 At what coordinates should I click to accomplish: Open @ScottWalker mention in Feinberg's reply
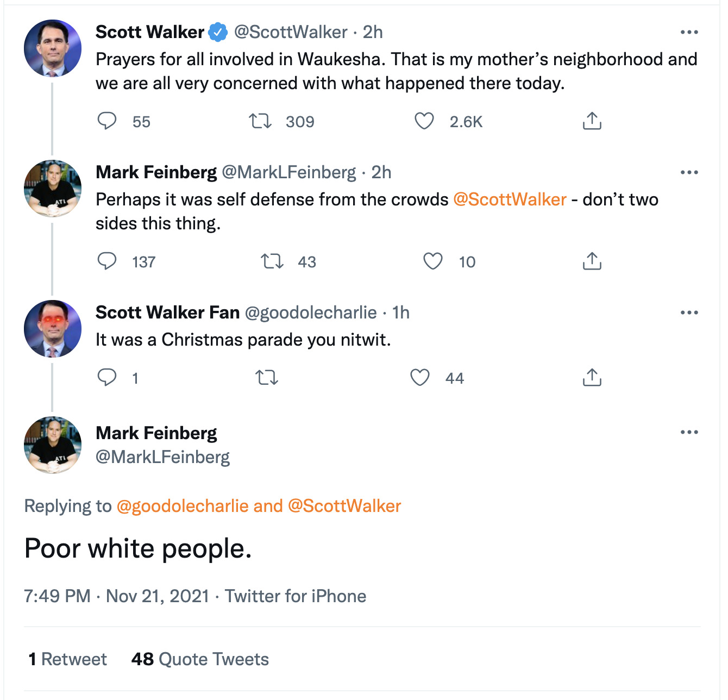click(510, 199)
